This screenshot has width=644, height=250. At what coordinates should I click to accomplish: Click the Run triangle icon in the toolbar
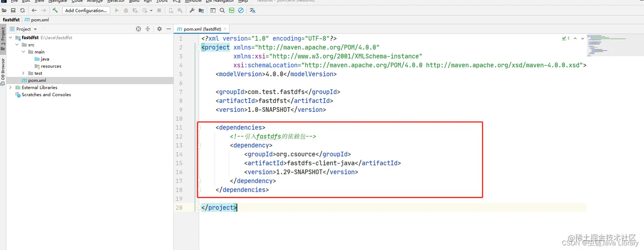click(117, 10)
